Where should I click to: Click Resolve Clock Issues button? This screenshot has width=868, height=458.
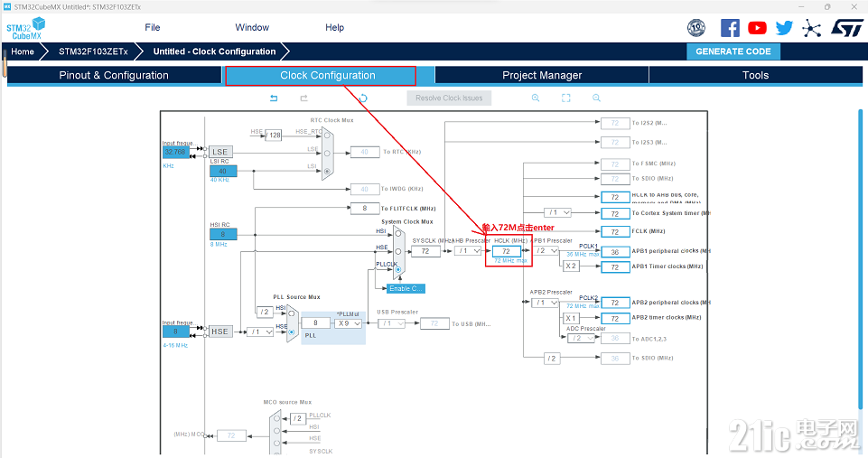pos(449,98)
